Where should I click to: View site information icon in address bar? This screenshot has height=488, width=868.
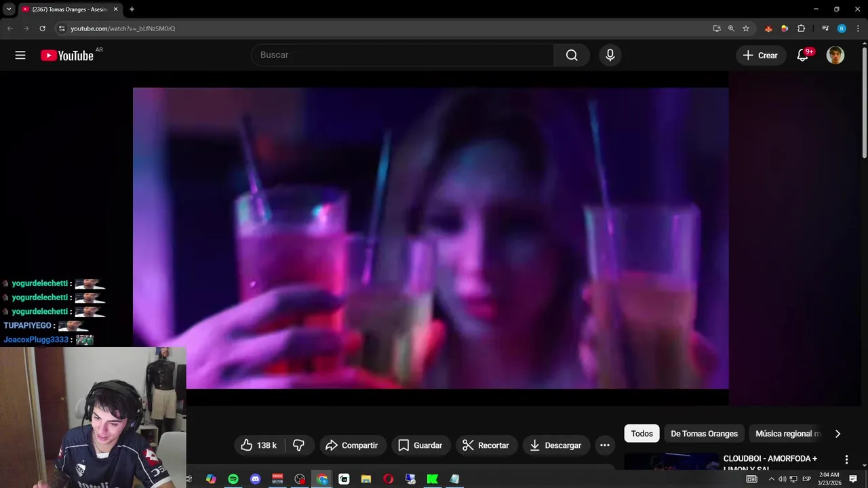click(x=62, y=28)
